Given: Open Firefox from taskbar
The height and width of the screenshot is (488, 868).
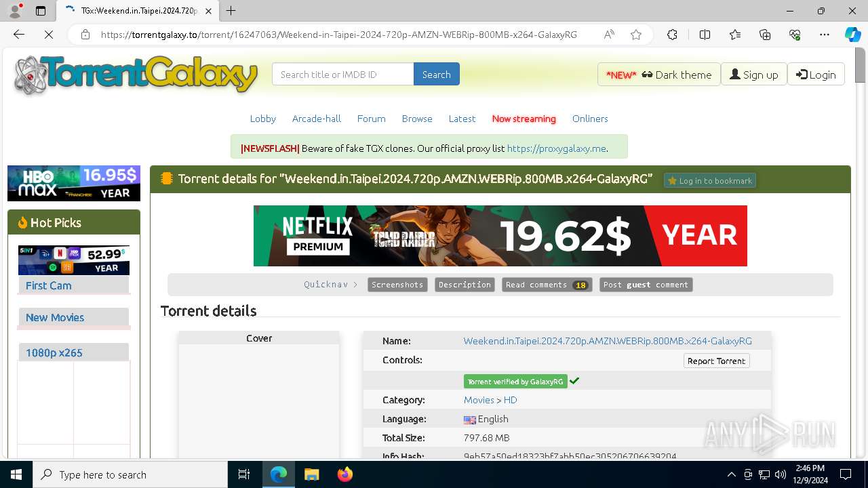Looking at the screenshot, I should tap(344, 474).
